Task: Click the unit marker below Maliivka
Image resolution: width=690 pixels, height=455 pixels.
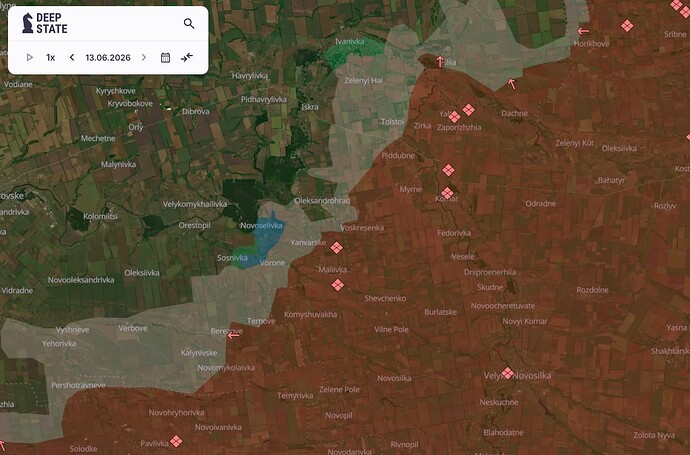Action: [338, 285]
